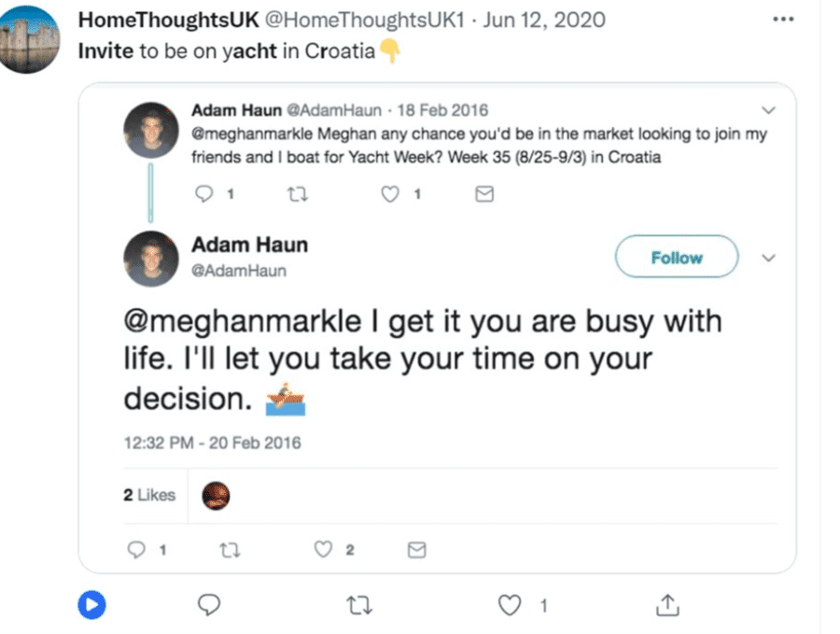840x634 pixels.
Task: Follow Adam Haun
Action: (x=677, y=258)
